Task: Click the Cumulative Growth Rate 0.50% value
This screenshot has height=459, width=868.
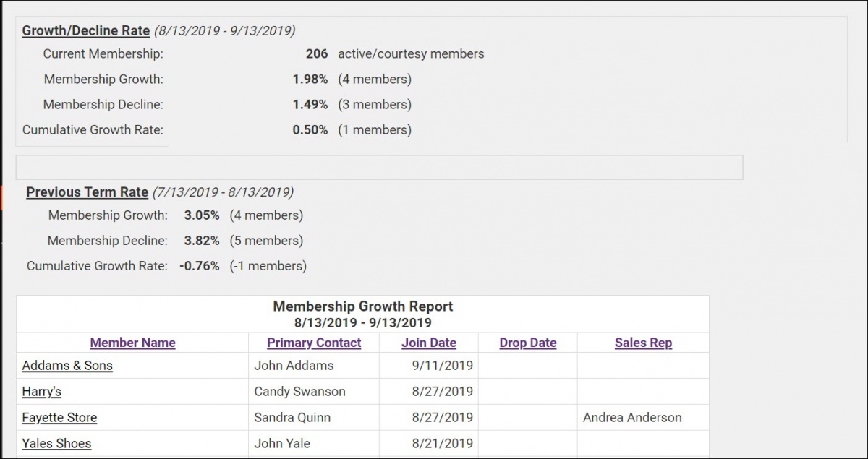Action: click(x=310, y=129)
